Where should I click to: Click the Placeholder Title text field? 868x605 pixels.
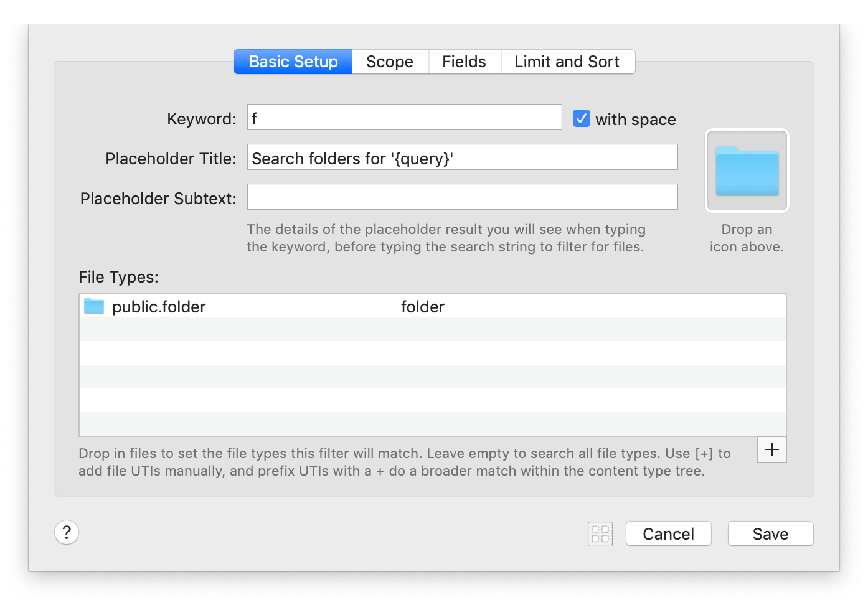click(462, 157)
